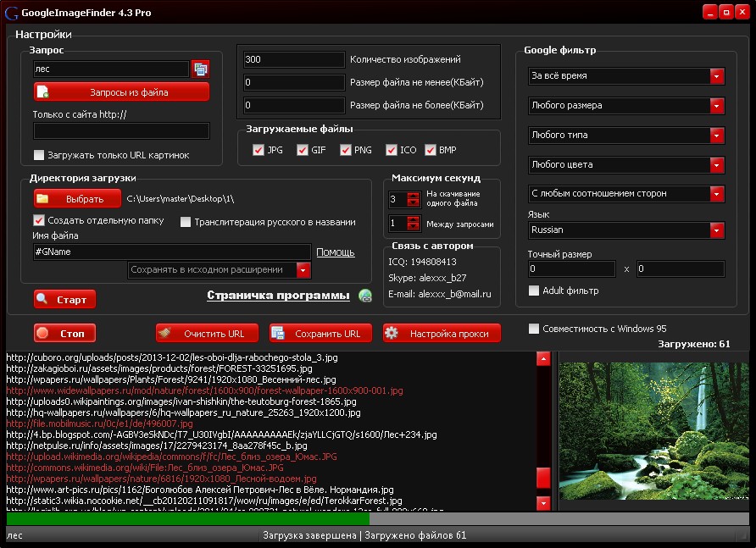
Task: Uncheck the JPG file type
Action: [x=258, y=150]
